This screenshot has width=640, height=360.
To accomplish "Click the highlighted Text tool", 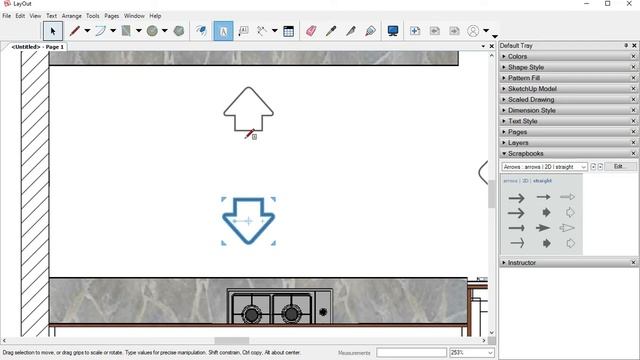I will [x=223, y=31].
